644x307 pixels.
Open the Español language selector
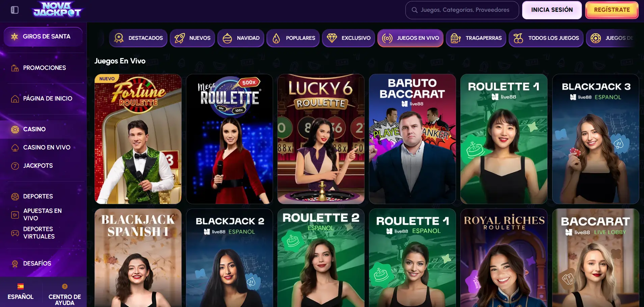21,292
